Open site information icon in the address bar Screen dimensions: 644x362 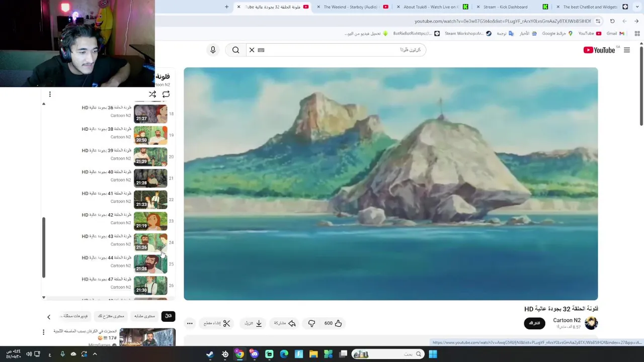pos(598,21)
